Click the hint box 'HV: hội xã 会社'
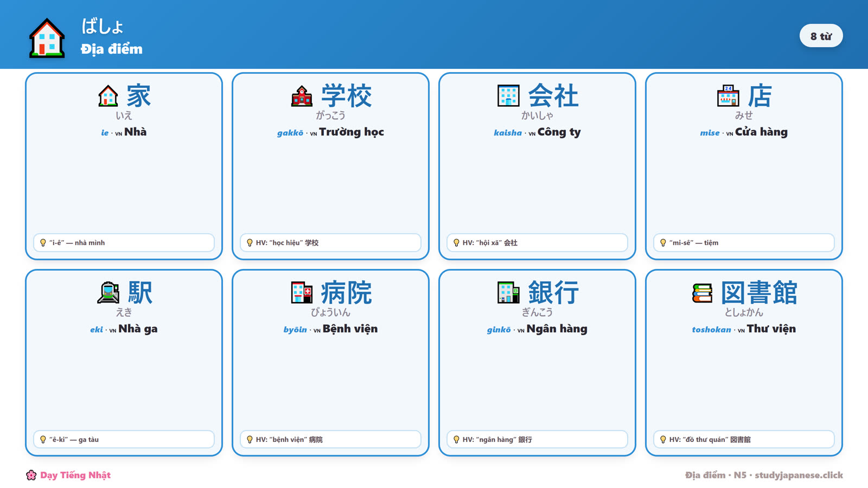 pos(537,242)
